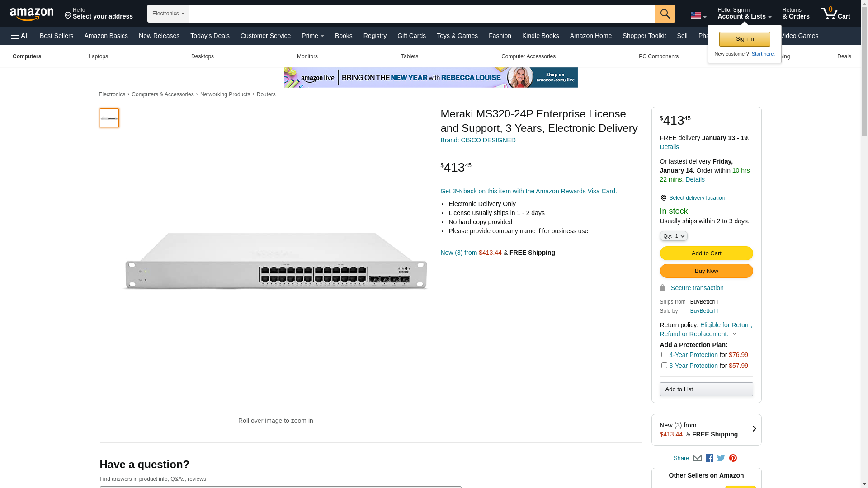Share the product on Facebook
This screenshot has width=868, height=488.
(x=709, y=458)
